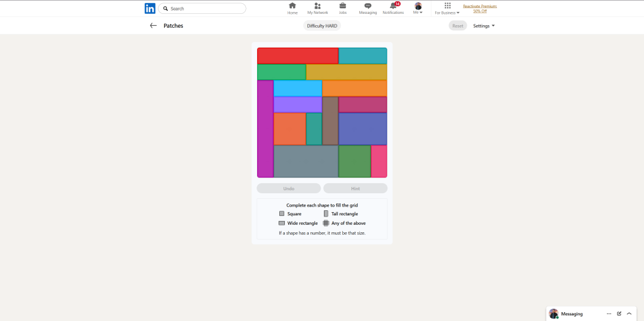Select the dark green square patch
644x321 pixels.
355,161
